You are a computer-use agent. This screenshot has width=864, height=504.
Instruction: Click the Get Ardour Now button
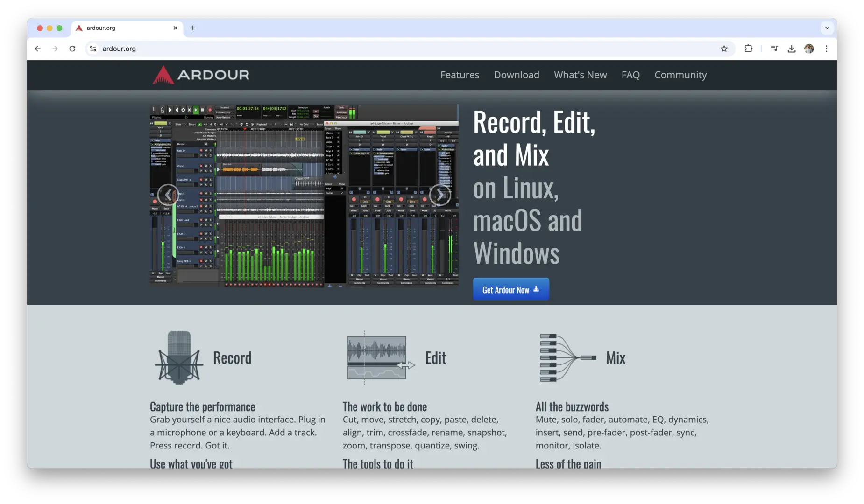point(511,289)
